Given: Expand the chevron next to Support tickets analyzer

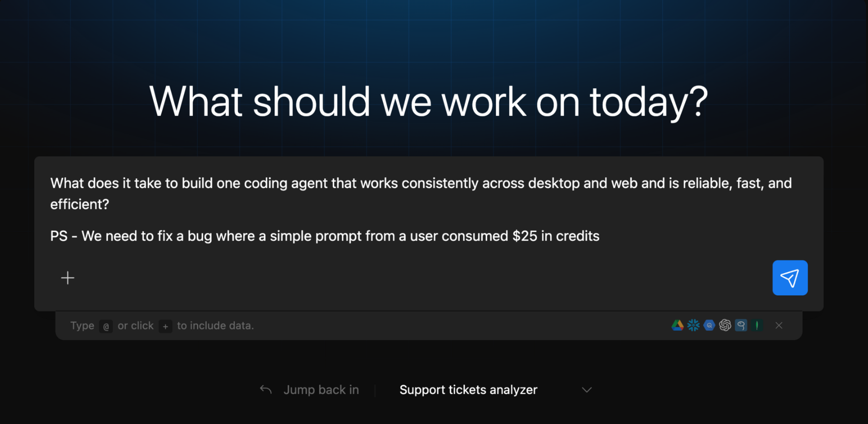Looking at the screenshot, I should coord(587,389).
